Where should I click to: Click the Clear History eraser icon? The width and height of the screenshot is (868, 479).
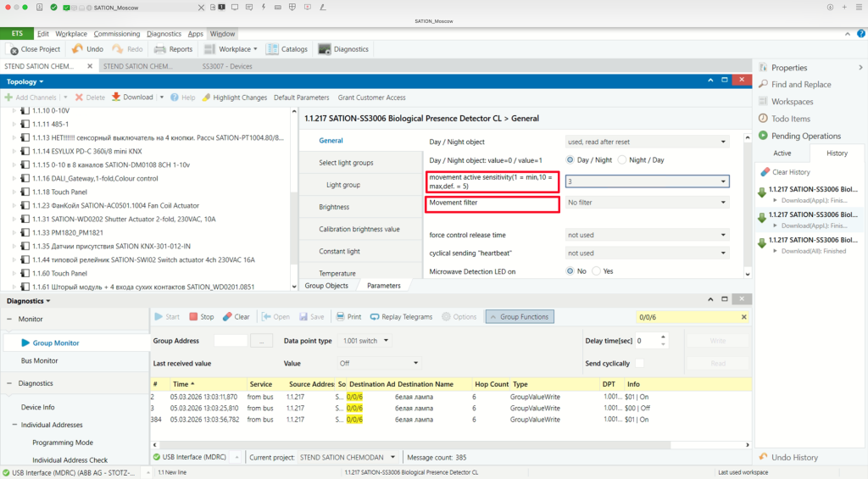click(765, 172)
